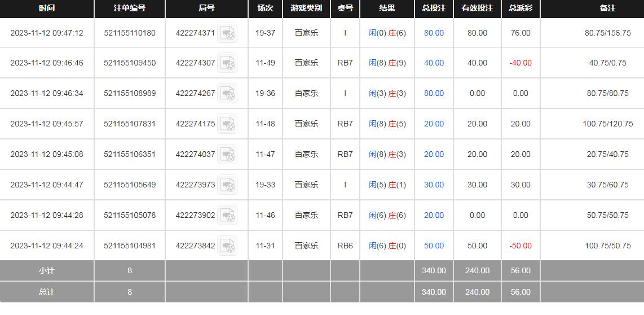
Task: Click film reel icon for round 422273902
Action: (227, 216)
